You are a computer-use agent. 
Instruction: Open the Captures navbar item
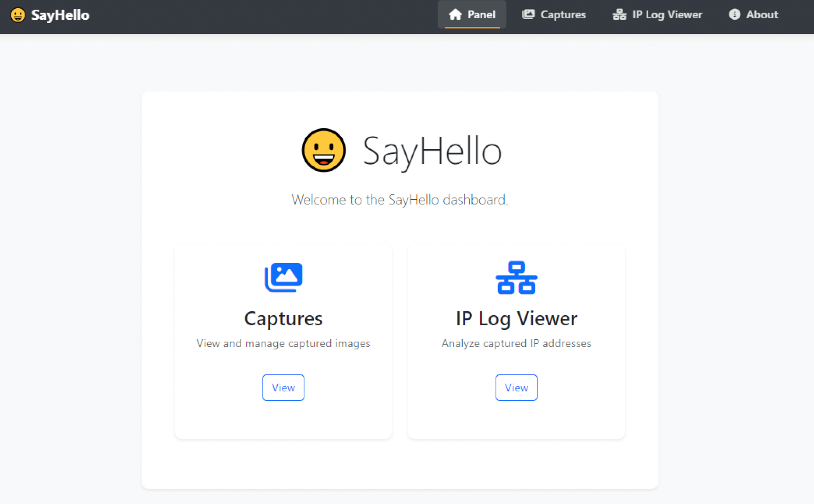(554, 15)
